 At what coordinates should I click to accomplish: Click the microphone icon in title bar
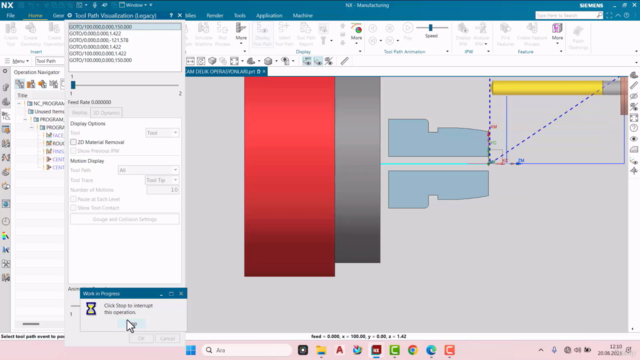[95, 5]
